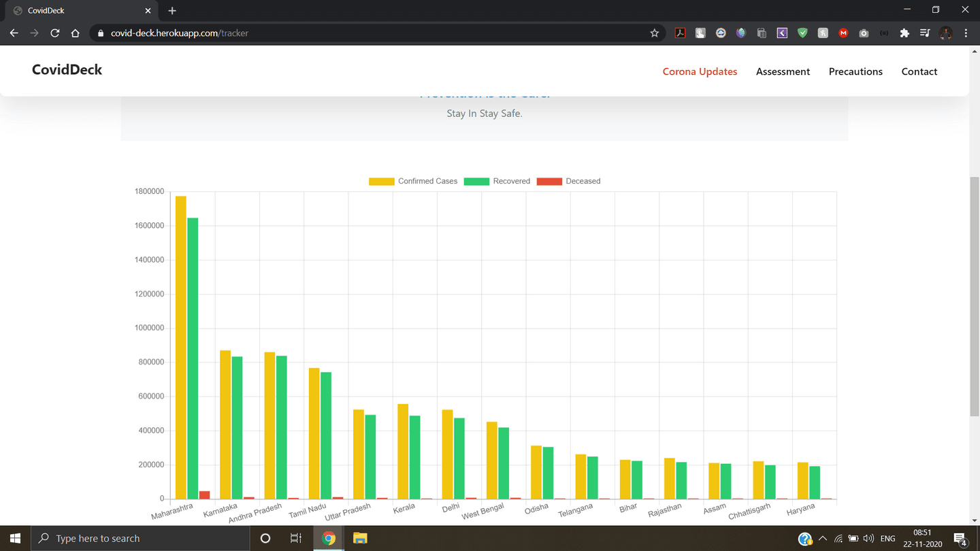Toggle Deceased dataset in legend

tap(568, 181)
